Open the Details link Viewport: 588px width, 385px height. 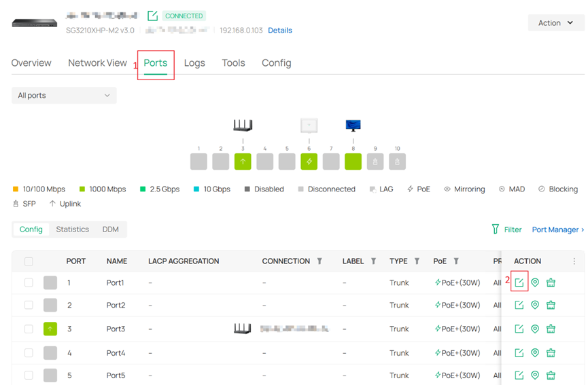(280, 31)
